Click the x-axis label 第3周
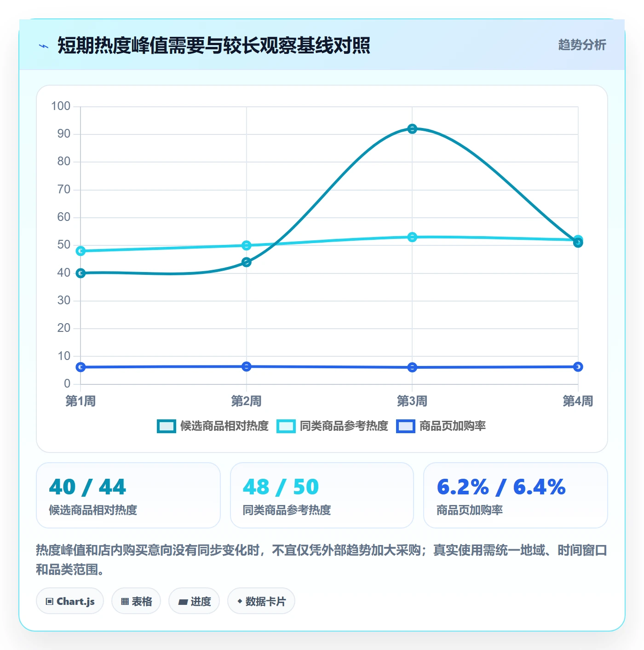The height and width of the screenshot is (650, 644). (x=412, y=401)
